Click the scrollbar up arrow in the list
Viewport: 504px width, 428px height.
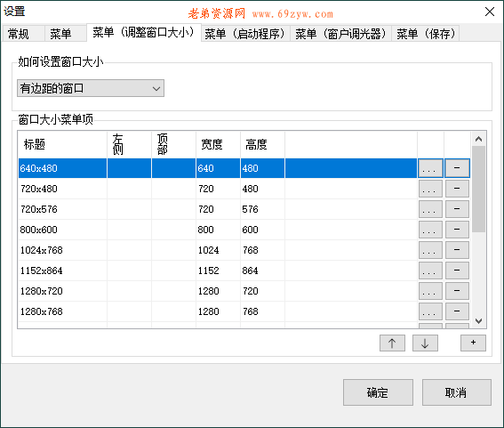coord(478,139)
